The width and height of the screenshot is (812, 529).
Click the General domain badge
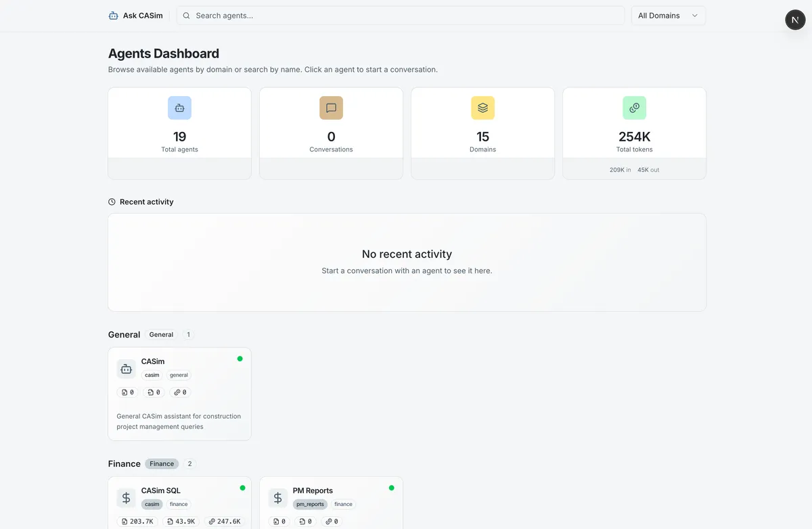[161, 335]
